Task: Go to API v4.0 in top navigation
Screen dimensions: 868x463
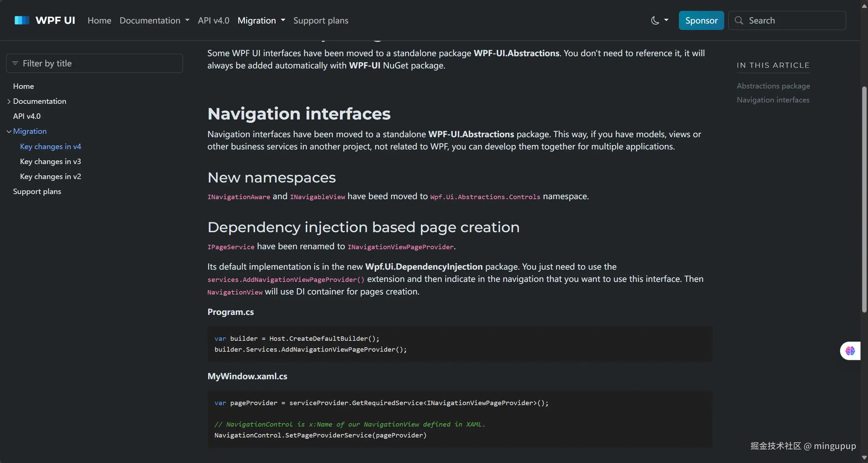Action: click(x=214, y=20)
